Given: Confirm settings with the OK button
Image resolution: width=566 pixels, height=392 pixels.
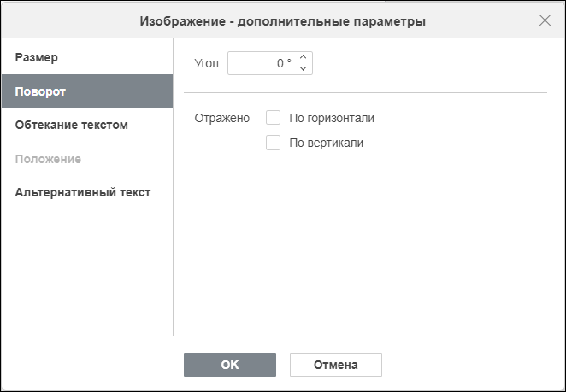Looking at the screenshot, I should [230, 365].
